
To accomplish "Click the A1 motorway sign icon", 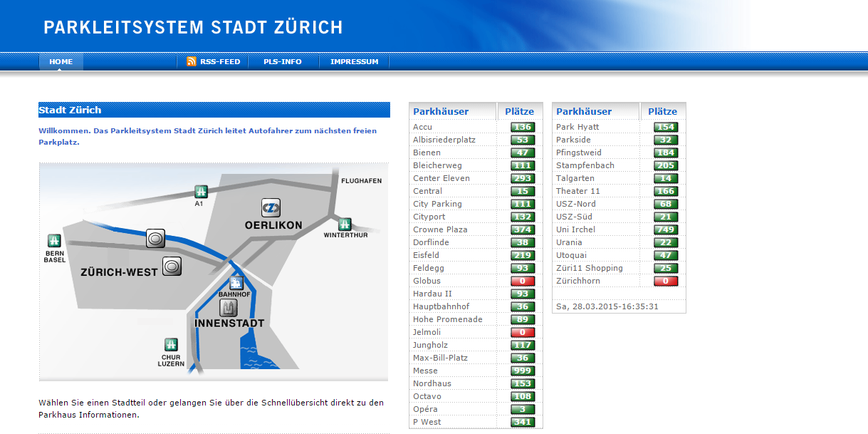I will pos(202,191).
